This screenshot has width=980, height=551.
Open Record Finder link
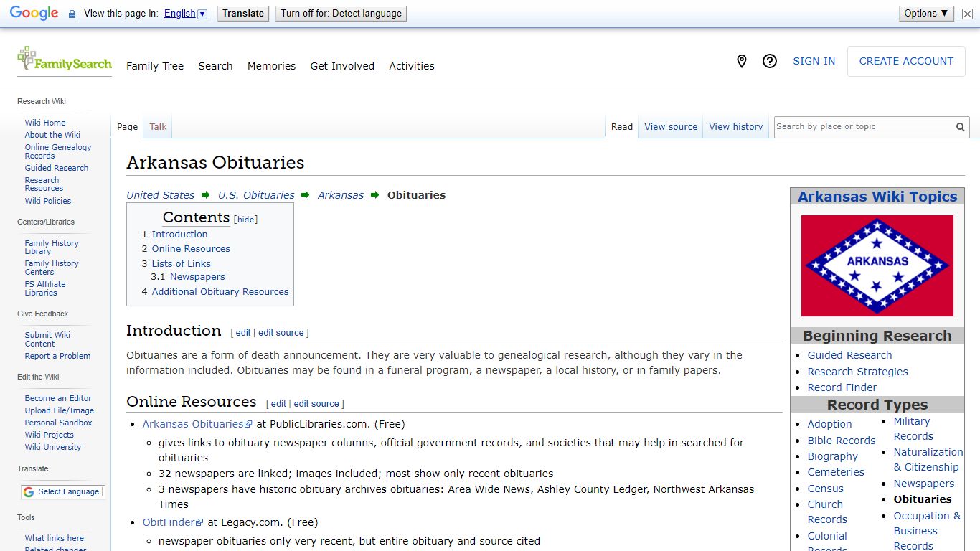click(x=842, y=387)
